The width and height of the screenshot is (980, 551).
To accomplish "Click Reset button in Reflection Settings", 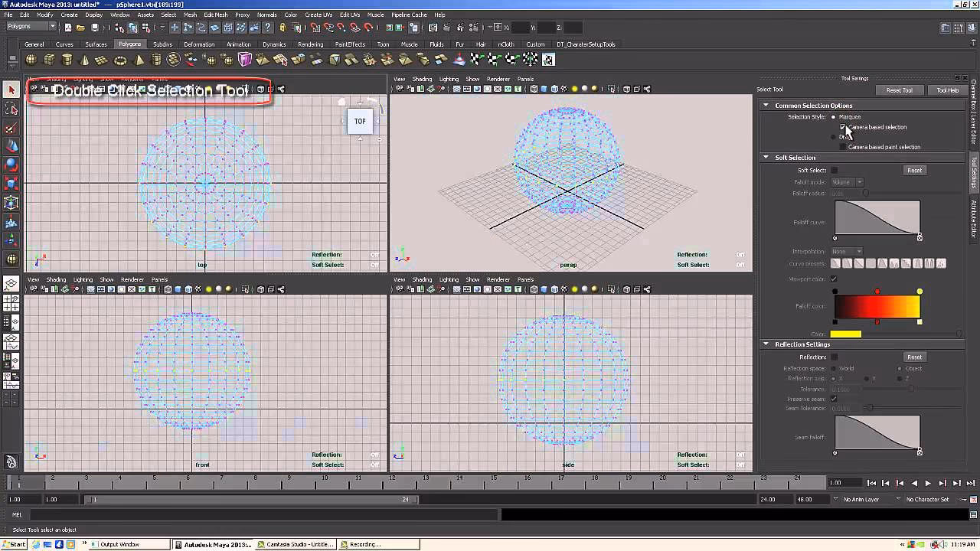I will pyautogui.click(x=915, y=357).
